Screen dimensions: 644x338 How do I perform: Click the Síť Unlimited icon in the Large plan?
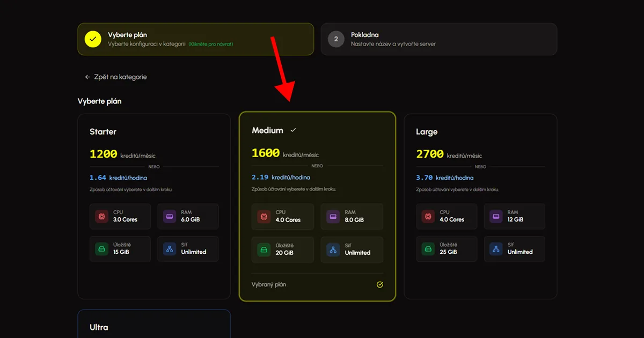click(x=495, y=249)
